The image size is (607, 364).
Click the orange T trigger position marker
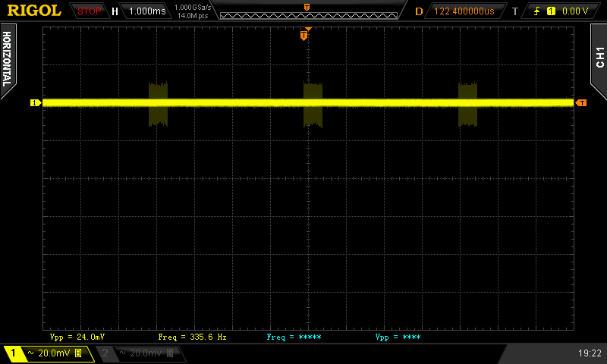click(x=304, y=36)
